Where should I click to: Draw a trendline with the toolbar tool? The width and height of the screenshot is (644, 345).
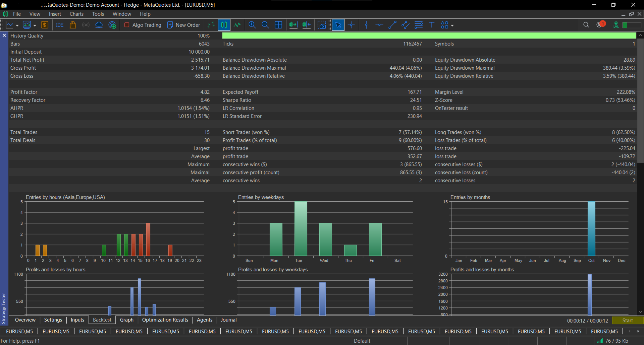coord(392,25)
